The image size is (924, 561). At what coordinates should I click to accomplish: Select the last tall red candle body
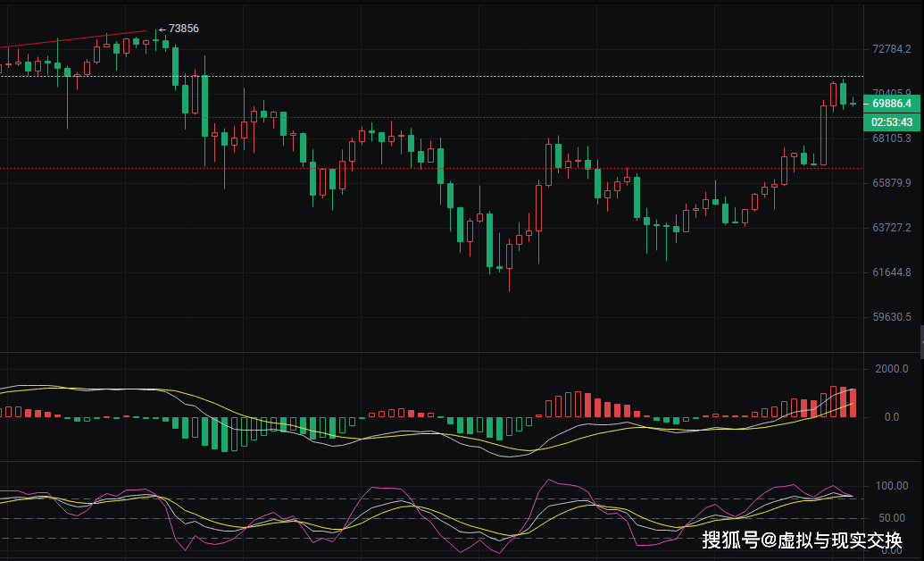point(823,134)
